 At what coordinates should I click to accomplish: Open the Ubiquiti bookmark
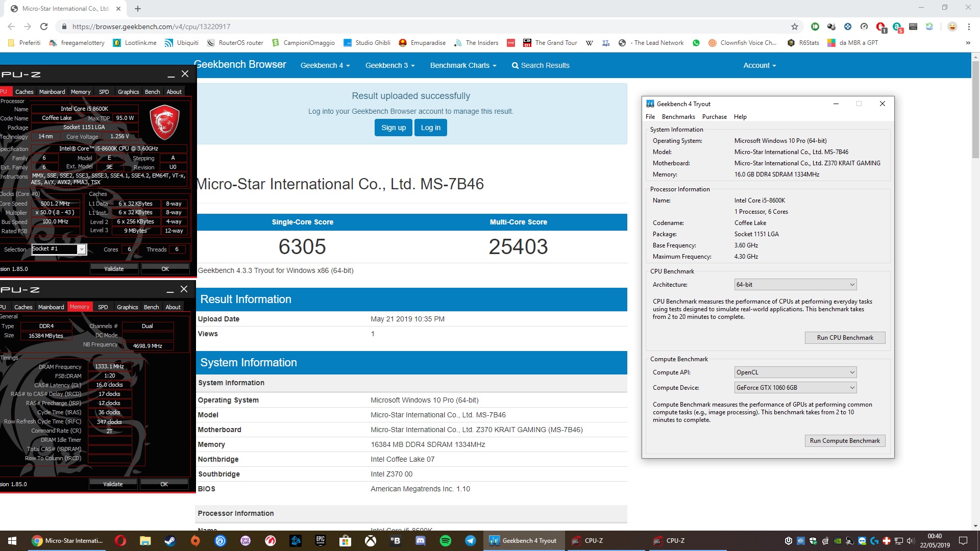coord(181,43)
